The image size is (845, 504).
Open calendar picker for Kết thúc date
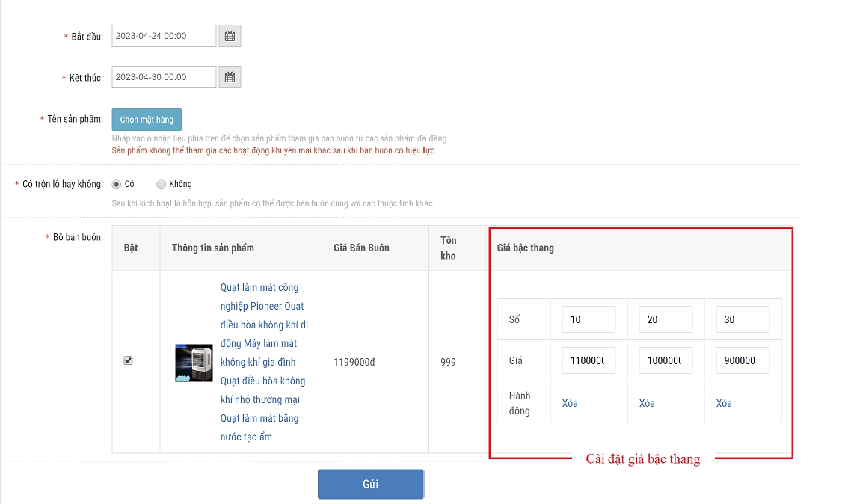pos(230,77)
